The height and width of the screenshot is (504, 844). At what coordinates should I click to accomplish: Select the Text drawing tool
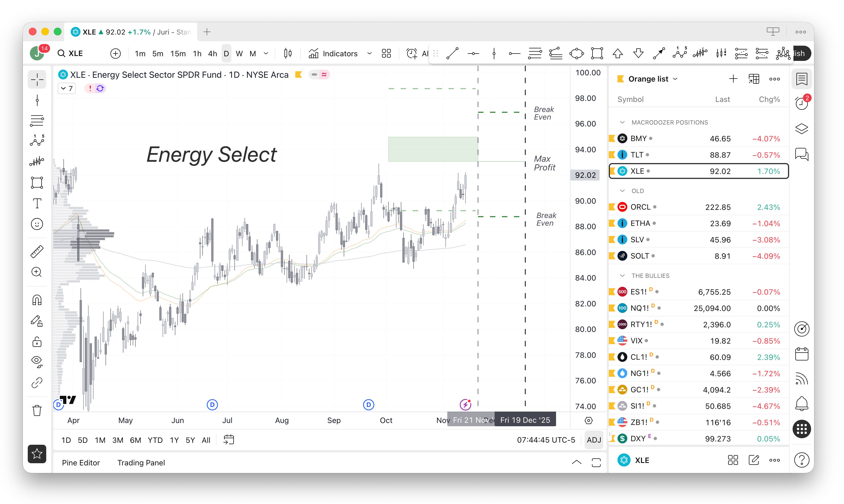click(x=37, y=203)
